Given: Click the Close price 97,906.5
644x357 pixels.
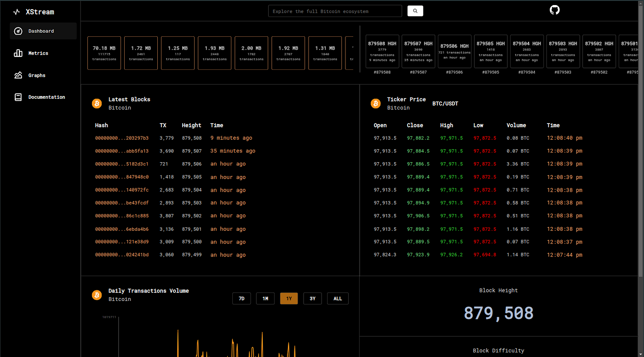Looking at the screenshot, I should (x=418, y=216).
